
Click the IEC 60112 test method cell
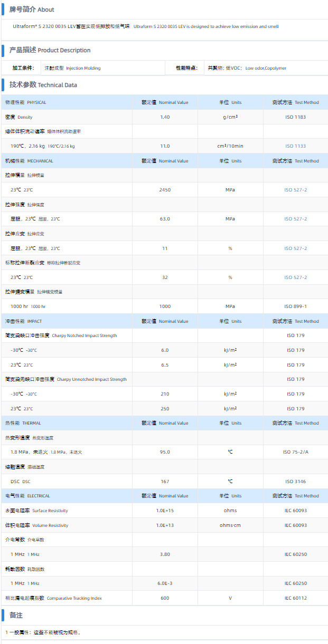tap(295, 598)
